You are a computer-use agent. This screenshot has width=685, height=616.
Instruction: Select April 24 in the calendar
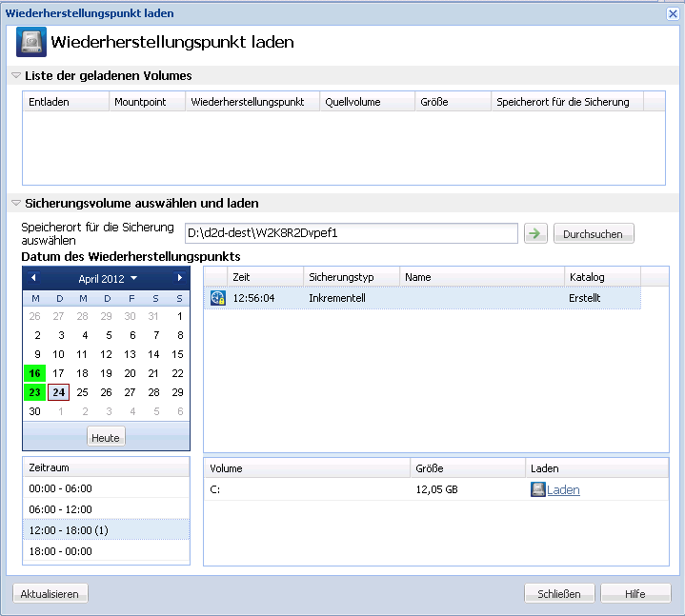pos(58,392)
